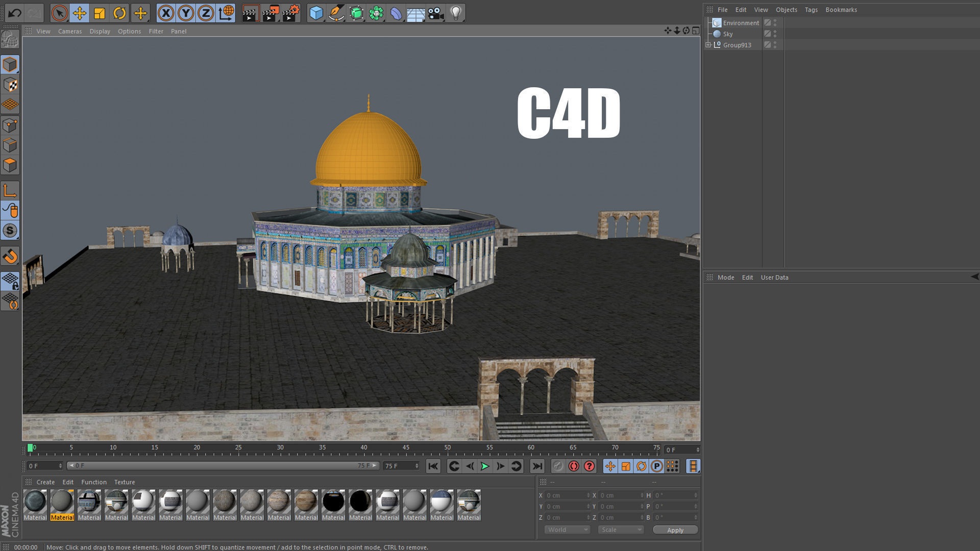Open the Object Manager Objects menu

point(787,10)
